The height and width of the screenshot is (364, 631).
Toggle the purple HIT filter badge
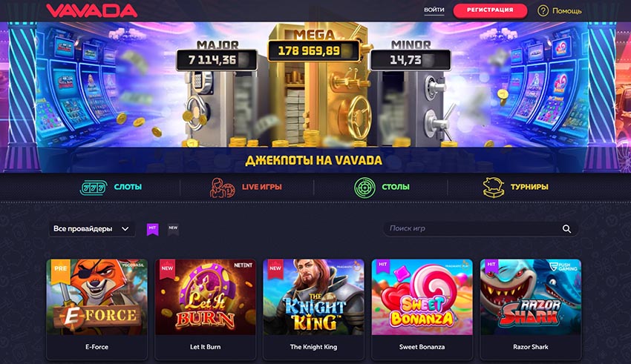click(x=152, y=229)
